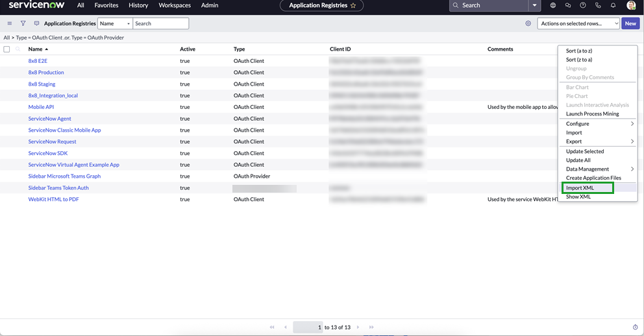The width and height of the screenshot is (644, 336).
Task: Open the All menu
Action: (80, 5)
